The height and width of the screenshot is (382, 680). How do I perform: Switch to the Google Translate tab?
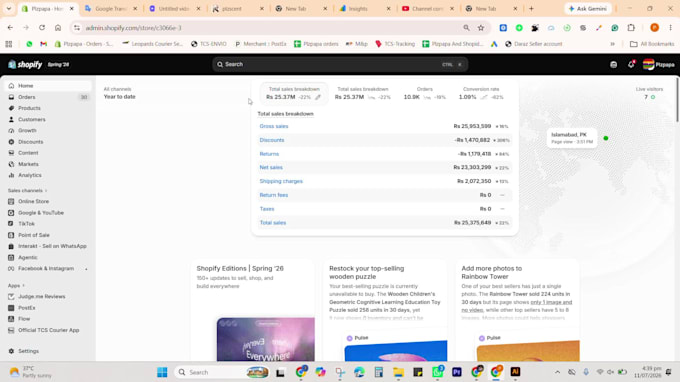point(111,9)
